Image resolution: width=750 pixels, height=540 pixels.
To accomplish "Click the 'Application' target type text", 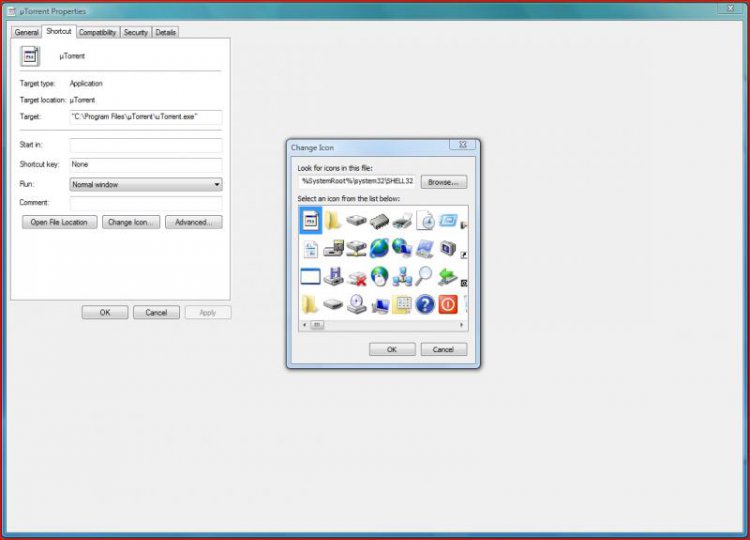I will coord(86,83).
